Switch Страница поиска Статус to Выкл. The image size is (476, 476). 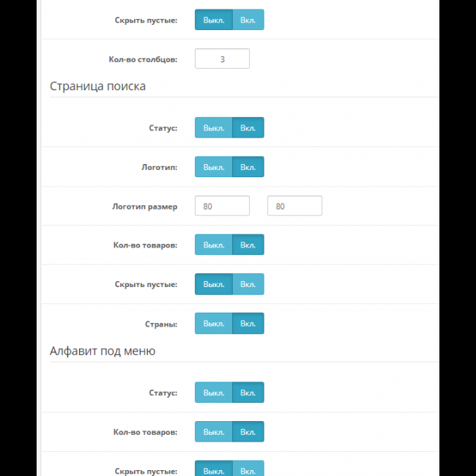(213, 127)
